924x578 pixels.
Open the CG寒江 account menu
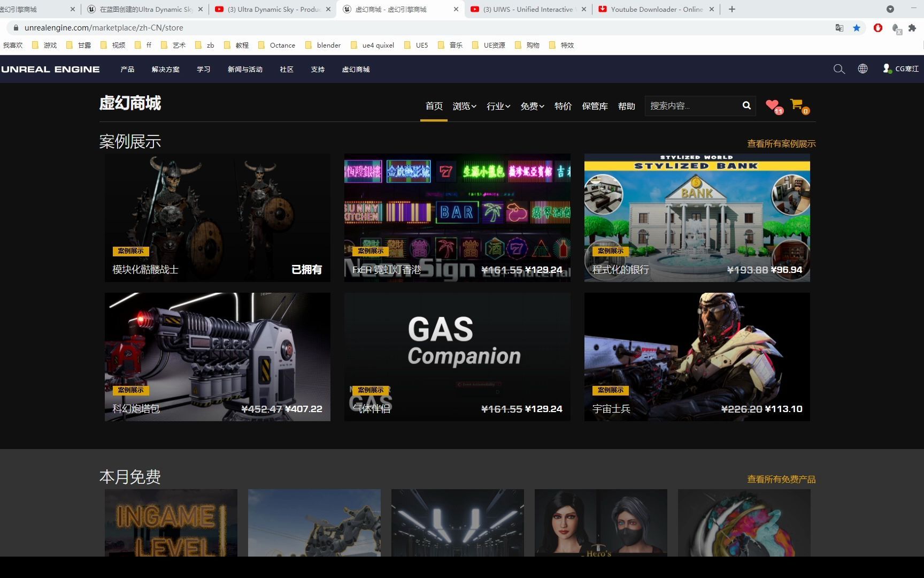(x=901, y=69)
